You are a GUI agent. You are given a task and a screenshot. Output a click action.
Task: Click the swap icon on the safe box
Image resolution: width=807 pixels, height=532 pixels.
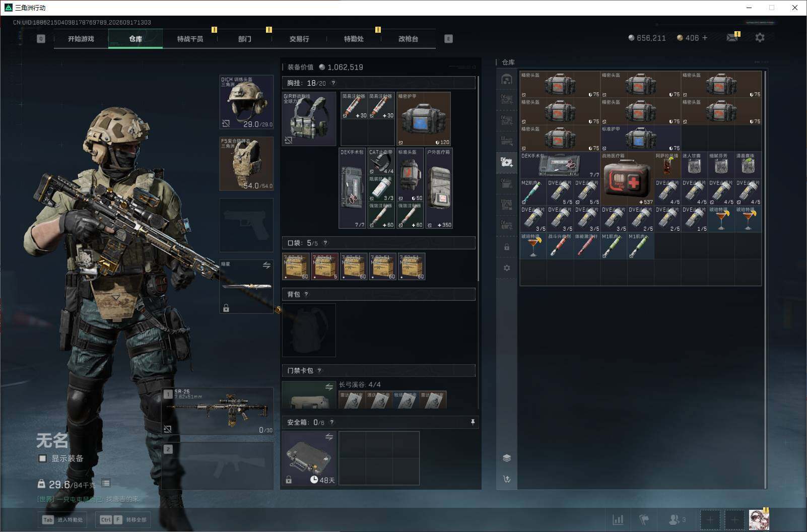[329, 437]
